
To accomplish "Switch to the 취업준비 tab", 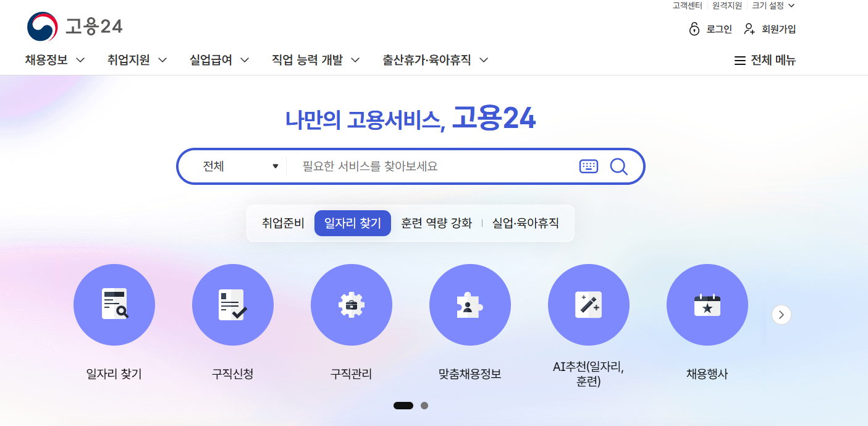I will [x=283, y=223].
